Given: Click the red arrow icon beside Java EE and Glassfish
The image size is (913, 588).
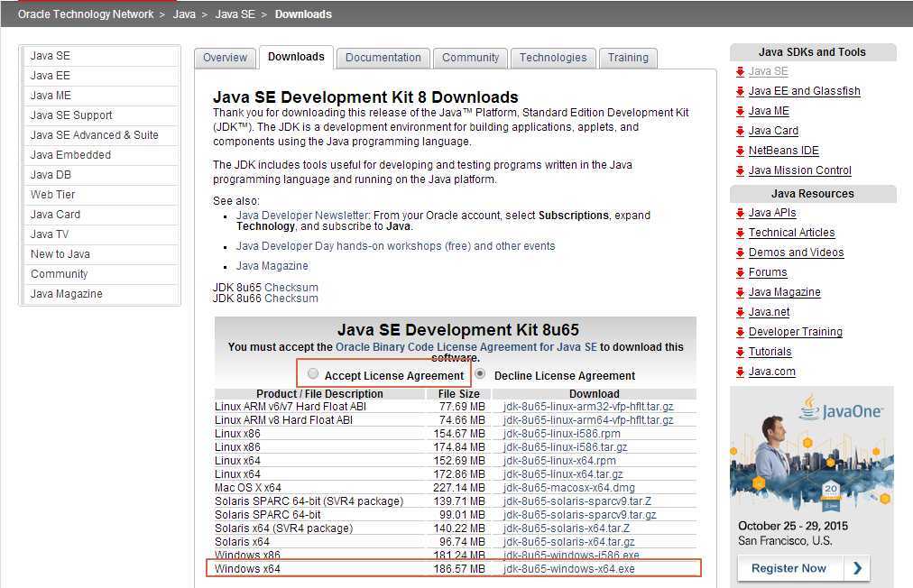Looking at the screenshot, I should click(x=740, y=91).
